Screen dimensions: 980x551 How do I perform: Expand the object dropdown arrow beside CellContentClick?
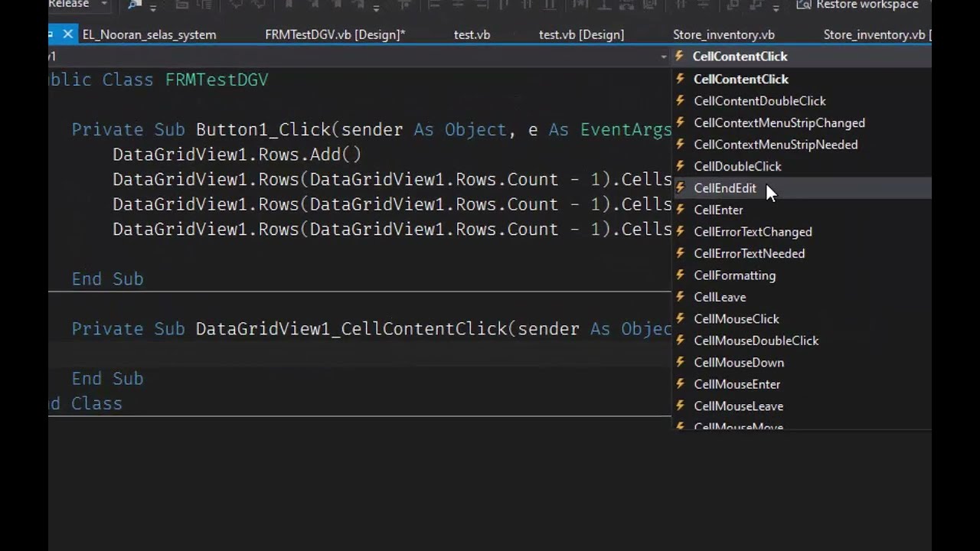(664, 57)
